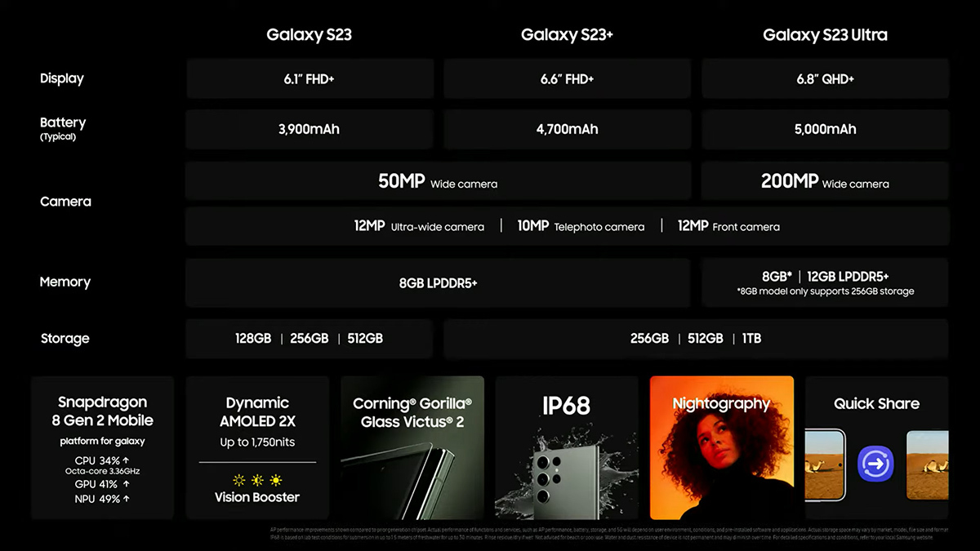Click the Snapdragon 8 Gen 2 Mobile tile
The width and height of the screenshot is (980, 551).
tap(103, 447)
